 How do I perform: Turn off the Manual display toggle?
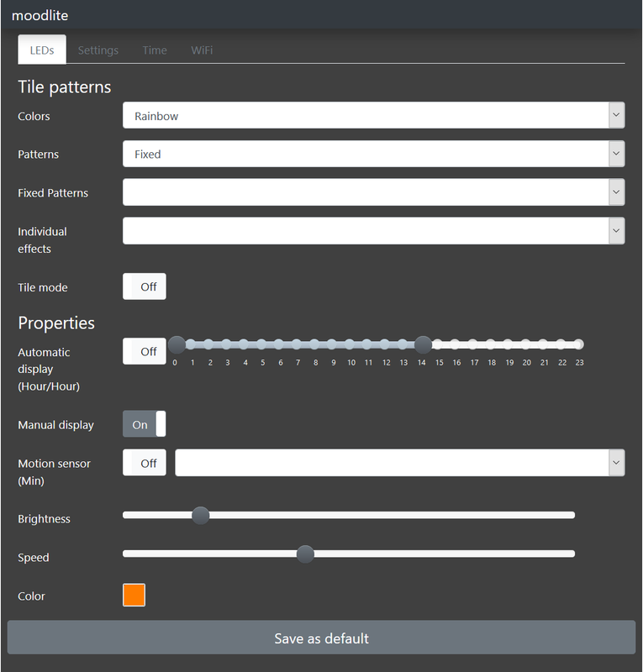(145, 424)
